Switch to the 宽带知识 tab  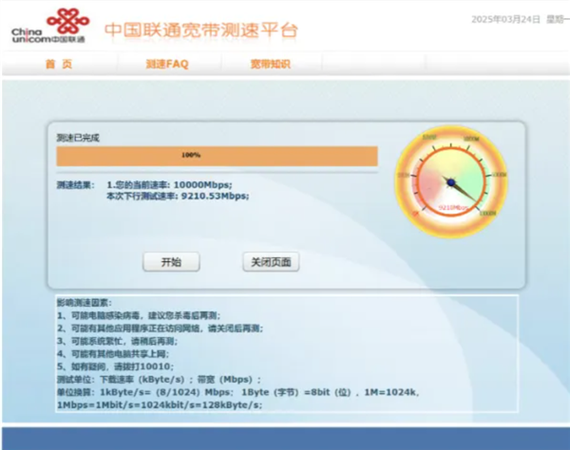point(270,64)
